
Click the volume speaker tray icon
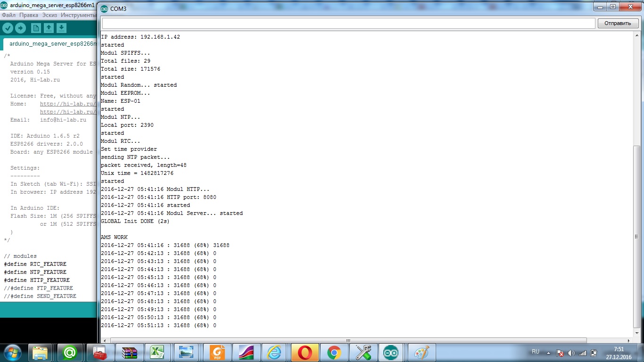[571, 353]
